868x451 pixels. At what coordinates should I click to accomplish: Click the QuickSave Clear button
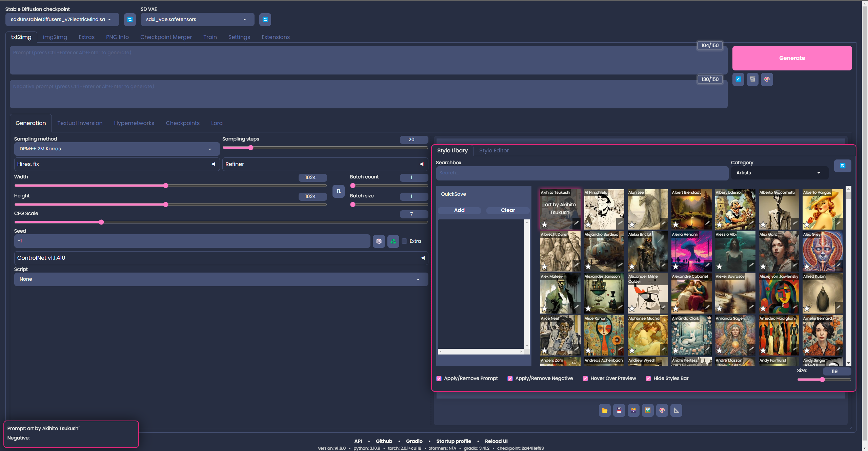507,210
